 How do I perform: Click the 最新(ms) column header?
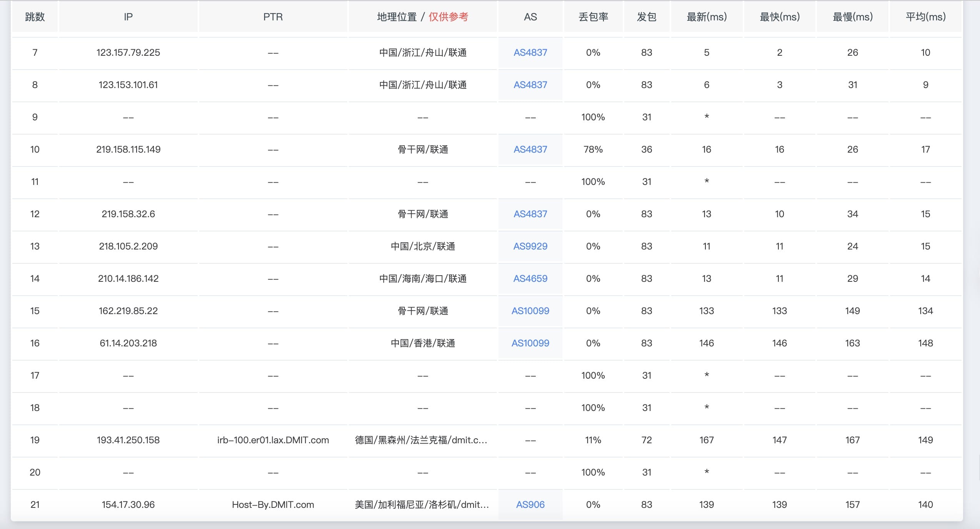point(707,17)
